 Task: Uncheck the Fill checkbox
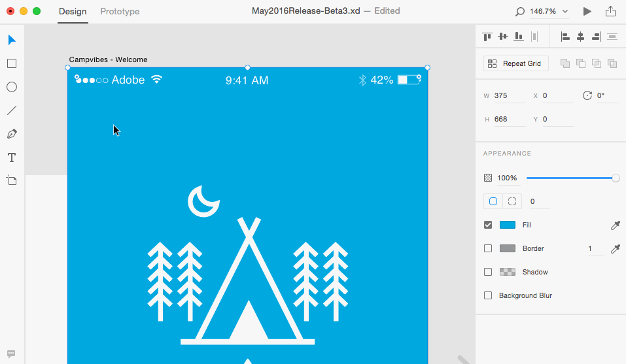[x=488, y=225]
